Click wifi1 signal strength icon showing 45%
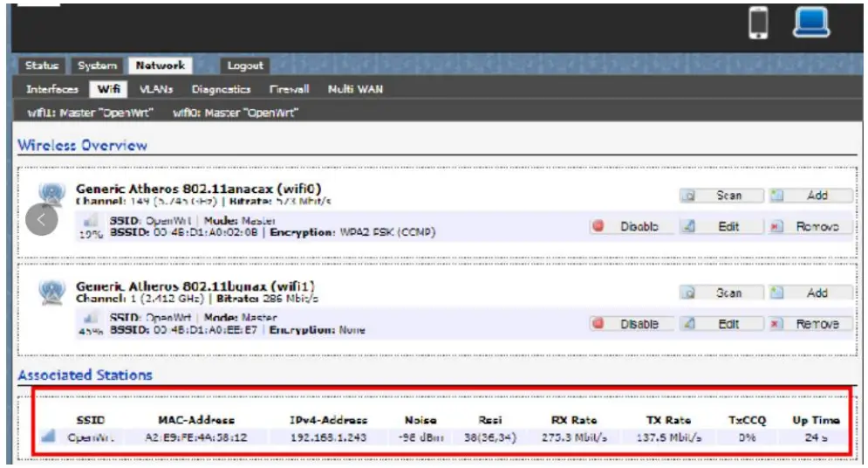868x468 pixels. coord(90,319)
